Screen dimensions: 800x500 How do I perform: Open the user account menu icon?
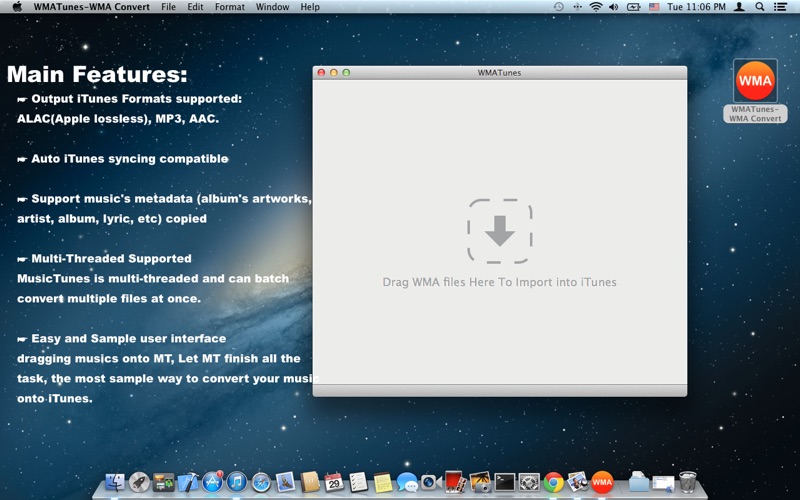pyautogui.click(x=739, y=7)
